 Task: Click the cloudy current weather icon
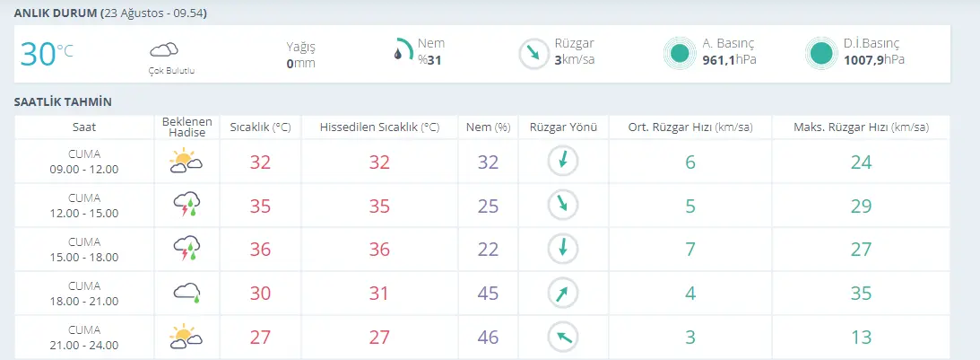pos(164,49)
